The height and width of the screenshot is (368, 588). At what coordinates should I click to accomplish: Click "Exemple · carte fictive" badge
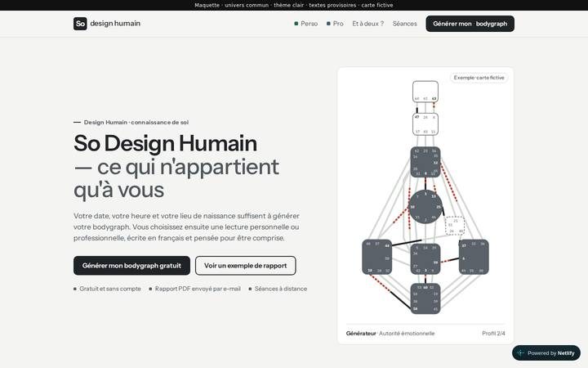pyautogui.click(x=479, y=78)
